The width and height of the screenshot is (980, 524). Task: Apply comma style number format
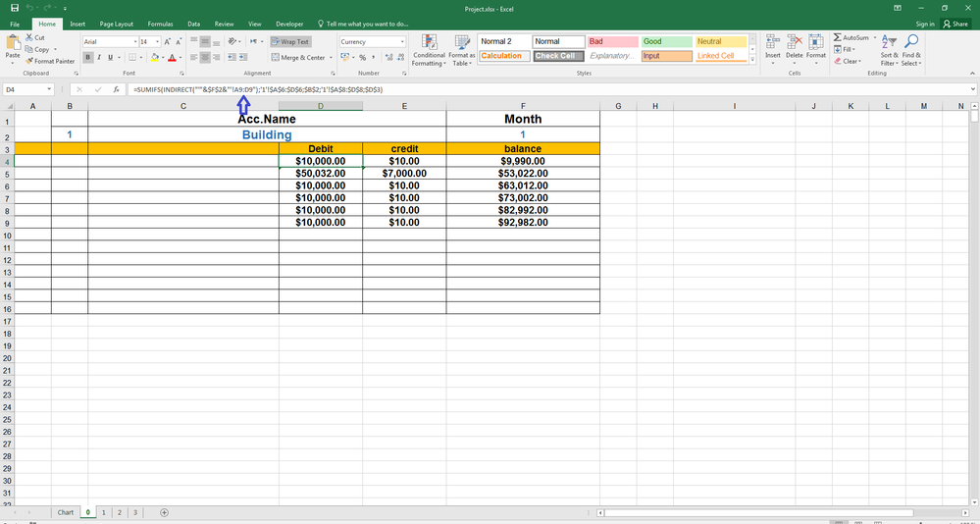pyautogui.click(x=374, y=57)
